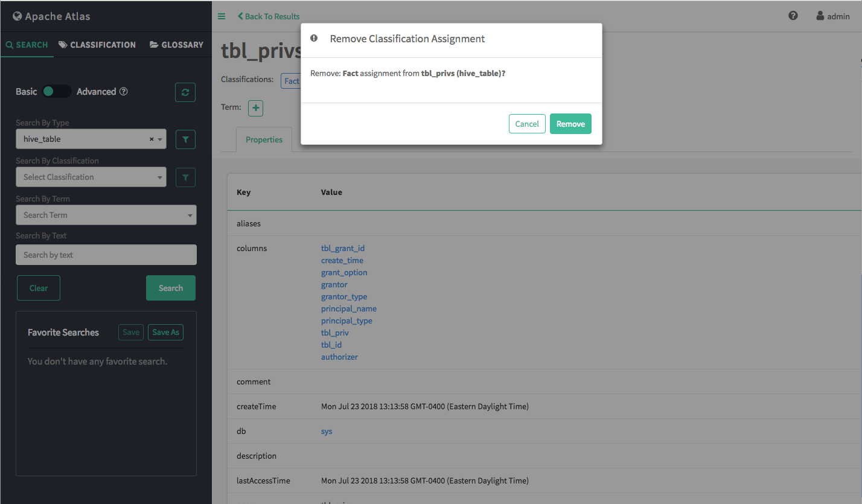Click the refresh icon next to Advanced
The image size is (862, 504).
[x=185, y=92]
